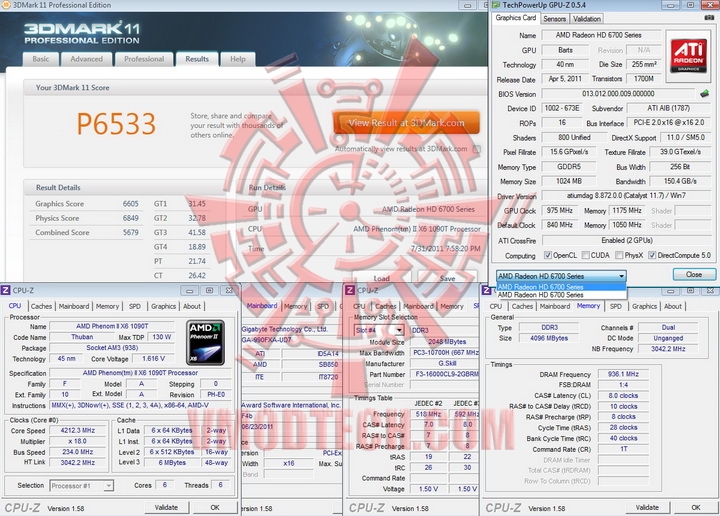Toggle the PhysX checkbox
This screenshot has width=720, height=516.
619,255
